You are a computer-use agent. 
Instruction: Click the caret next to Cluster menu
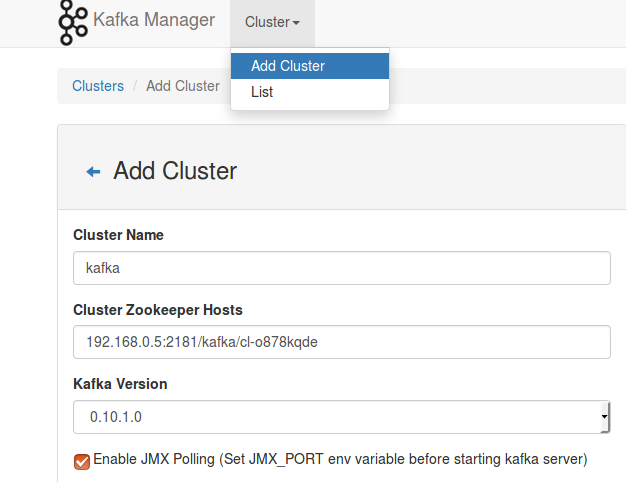pyautogui.click(x=296, y=23)
